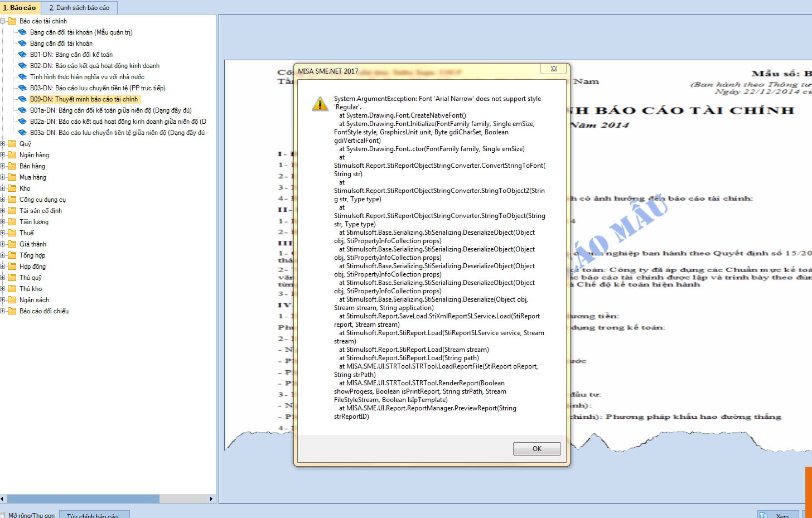Click OK in the MISA SME.NET 2017 error dialog
The image size is (812, 518).
537,449
